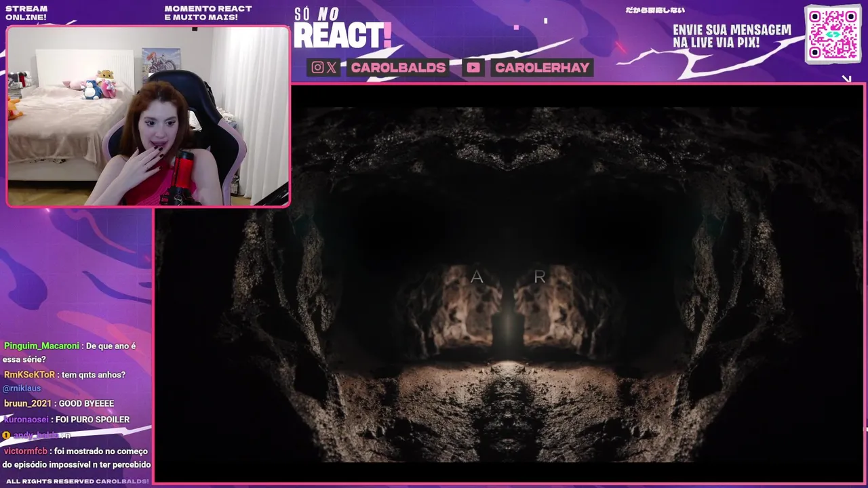Click the X (Twitter) icon beside Instagram

click(x=331, y=67)
